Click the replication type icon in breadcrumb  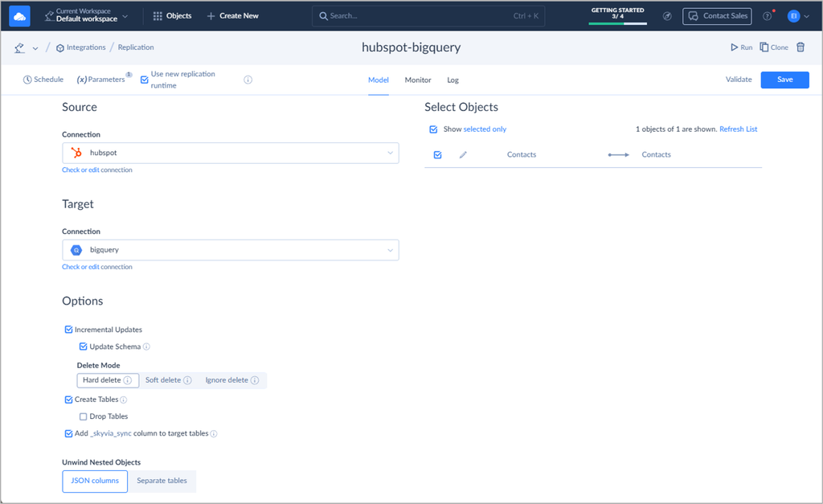click(x=20, y=47)
